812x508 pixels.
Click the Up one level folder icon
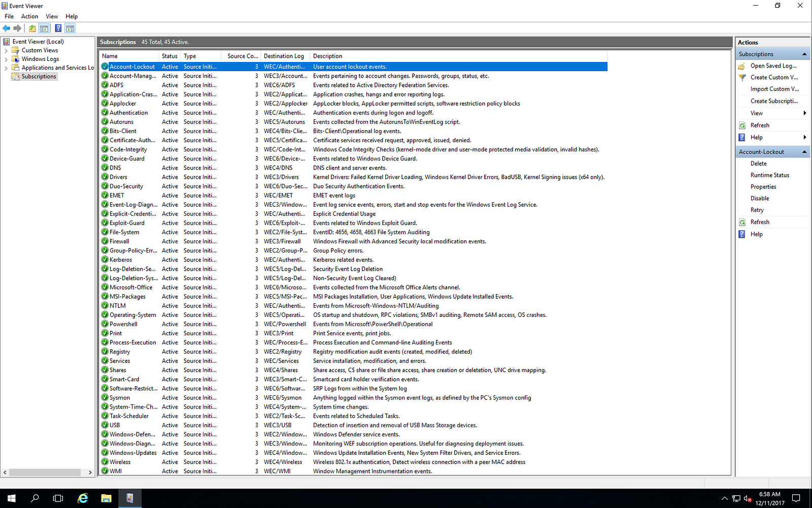(x=32, y=28)
